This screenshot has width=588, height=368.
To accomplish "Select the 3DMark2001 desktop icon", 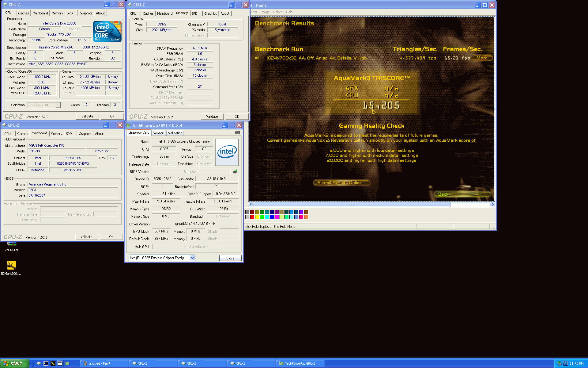I will (12, 268).
